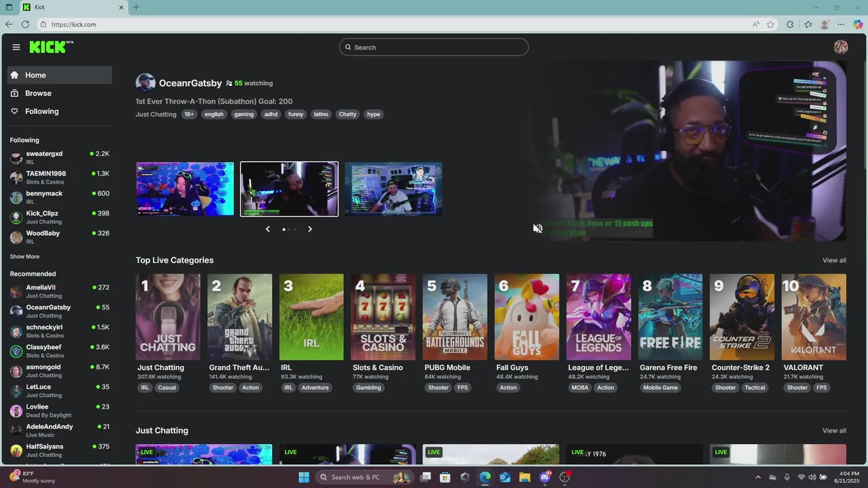Open asmongold recommended channel
The image size is (868, 488).
[60, 371]
